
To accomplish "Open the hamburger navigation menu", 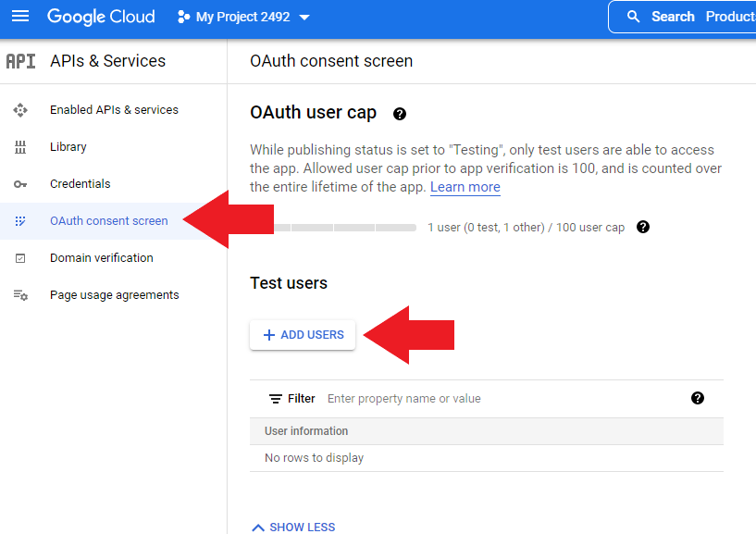I will tap(20, 17).
